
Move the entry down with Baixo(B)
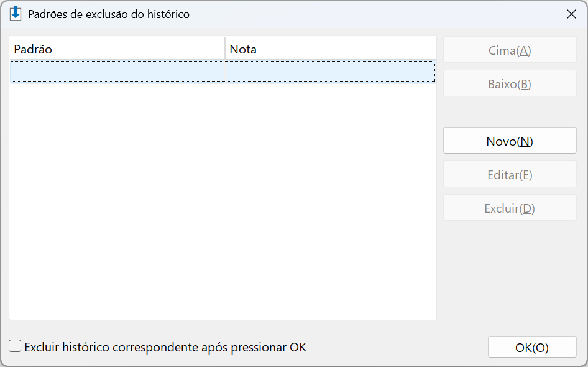pos(510,83)
